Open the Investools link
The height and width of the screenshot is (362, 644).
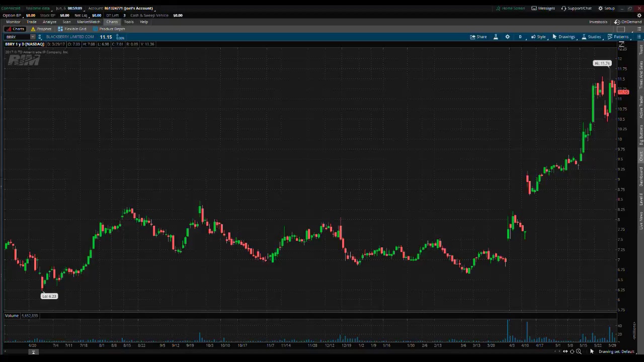(598, 22)
